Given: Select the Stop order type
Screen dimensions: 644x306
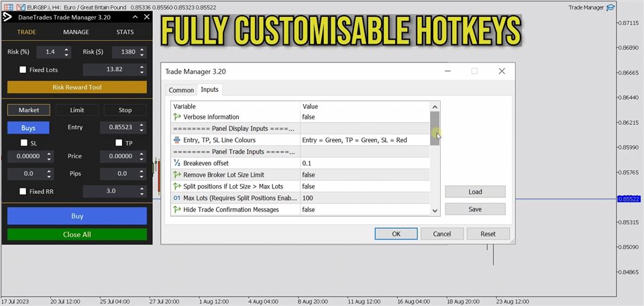Looking at the screenshot, I should coord(125,110).
